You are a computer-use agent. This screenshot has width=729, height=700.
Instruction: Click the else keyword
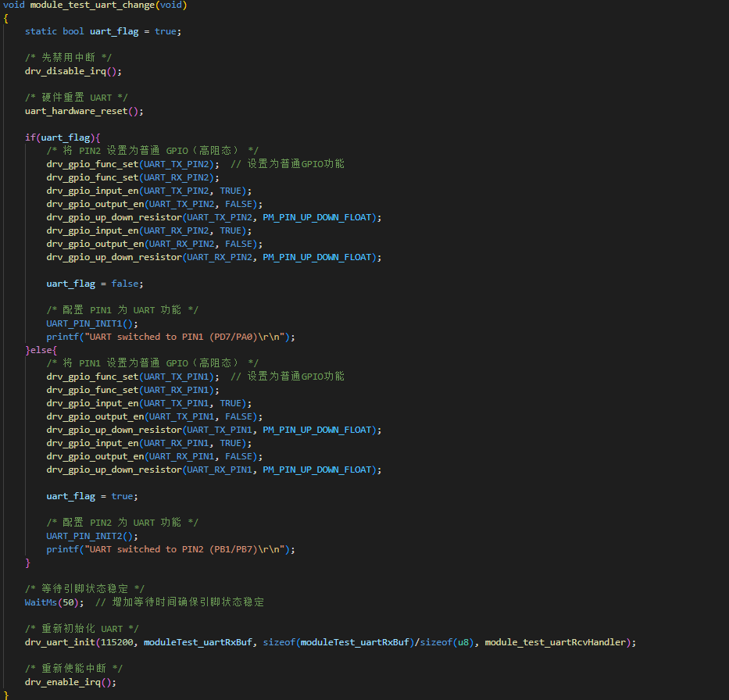point(41,350)
